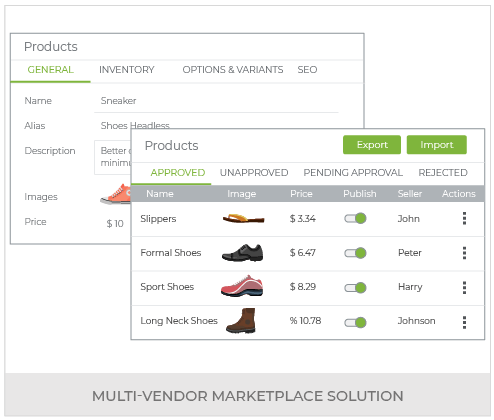
Task: Click the Long Neck Shoes boot image
Action: click(241, 321)
